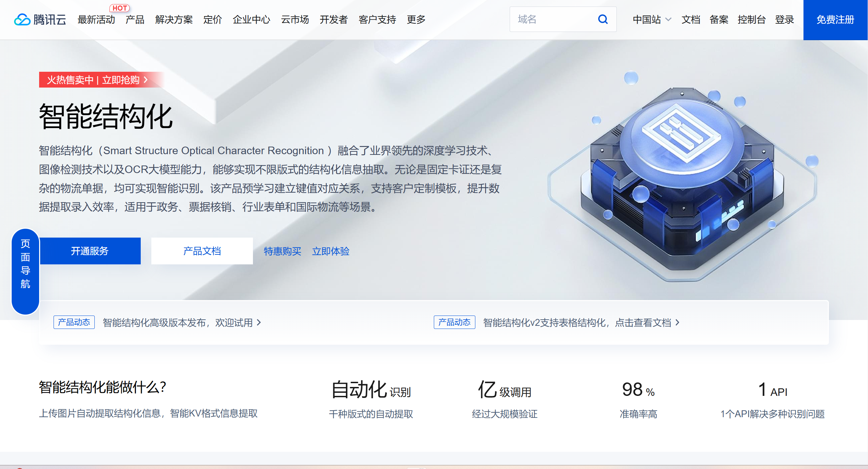Click 千种版式的自动提取 text
The image size is (868, 469).
click(x=371, y=414)
